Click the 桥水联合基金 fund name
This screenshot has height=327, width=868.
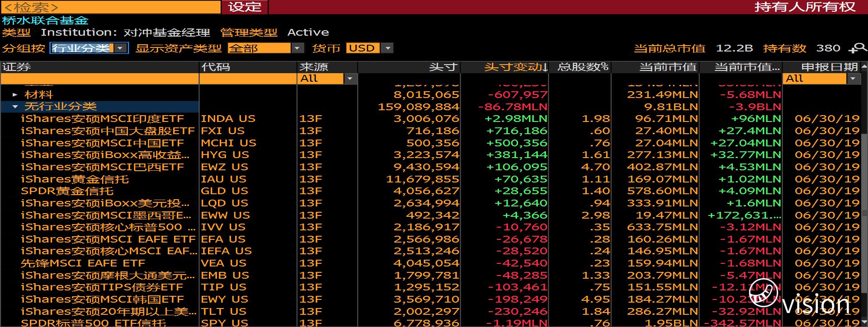(45, 20)
